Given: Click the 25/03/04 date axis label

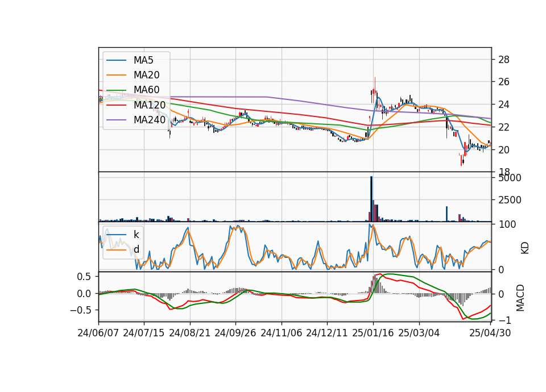Looking at the screenshot, I should (x=419, y=333).
